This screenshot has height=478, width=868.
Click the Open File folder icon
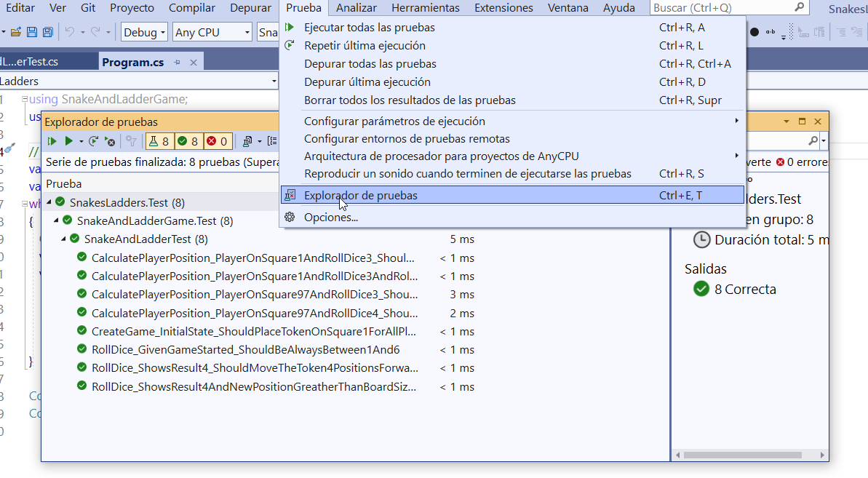16,32
